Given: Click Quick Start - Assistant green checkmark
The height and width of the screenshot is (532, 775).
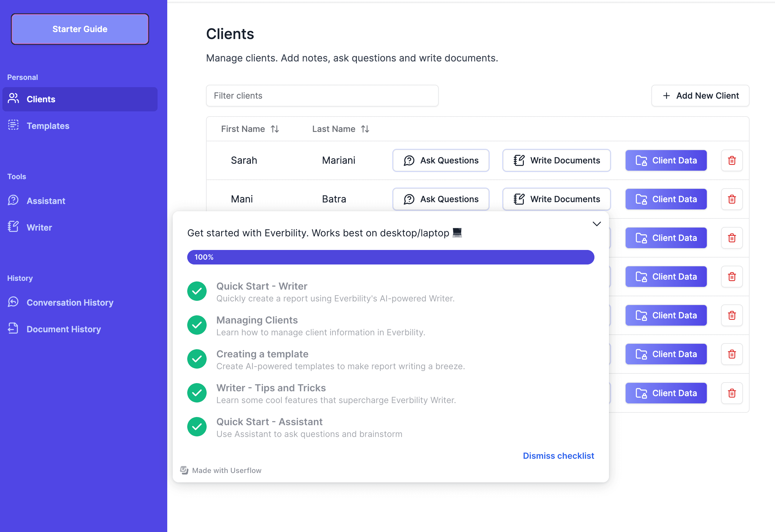Looking at the screenshot, I should (197, 427).
